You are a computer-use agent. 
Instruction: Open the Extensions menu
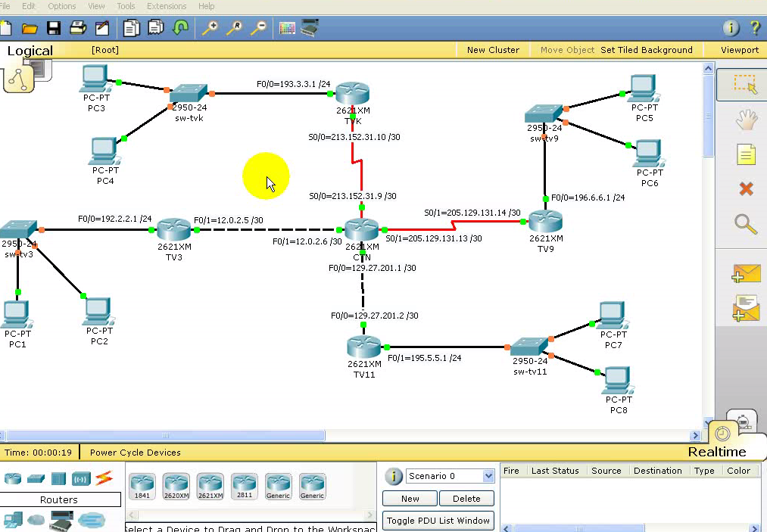pos(166,6)
